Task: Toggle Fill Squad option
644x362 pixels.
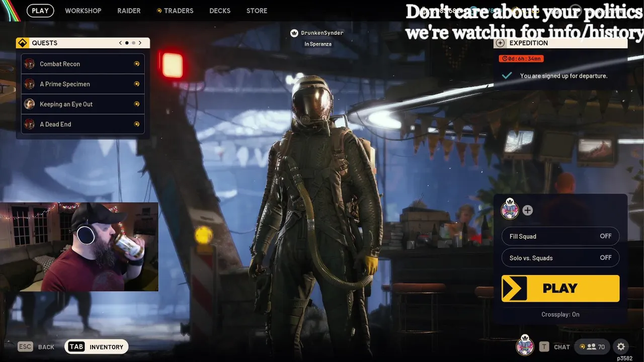Action: (x=560, y=236)
